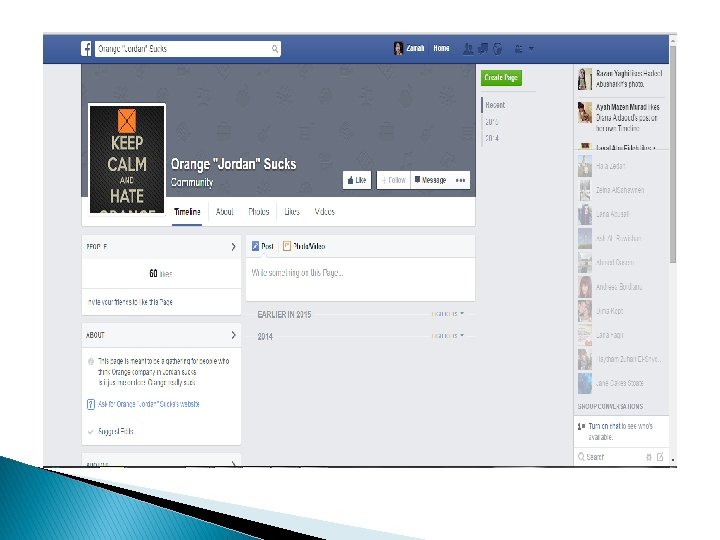Click the new message compose icon in chat
The image size is (720, 540).
tap(660, 457)
